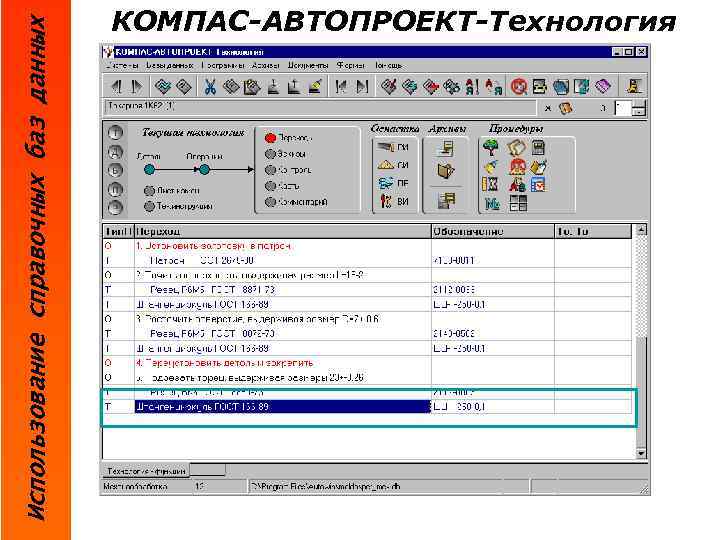Toggle the round Д button on left strip
This screenshot has height=540, width=720.
[115, 152]
